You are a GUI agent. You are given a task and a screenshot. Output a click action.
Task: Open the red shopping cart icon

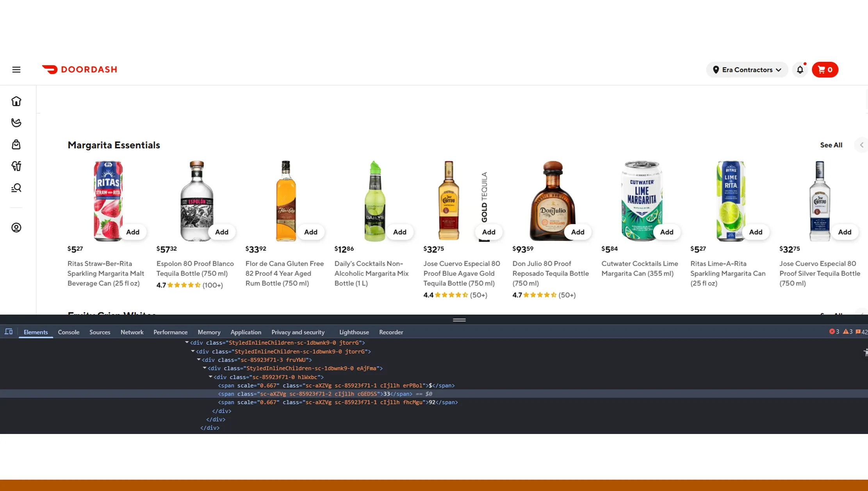click(x=825, y=70)
